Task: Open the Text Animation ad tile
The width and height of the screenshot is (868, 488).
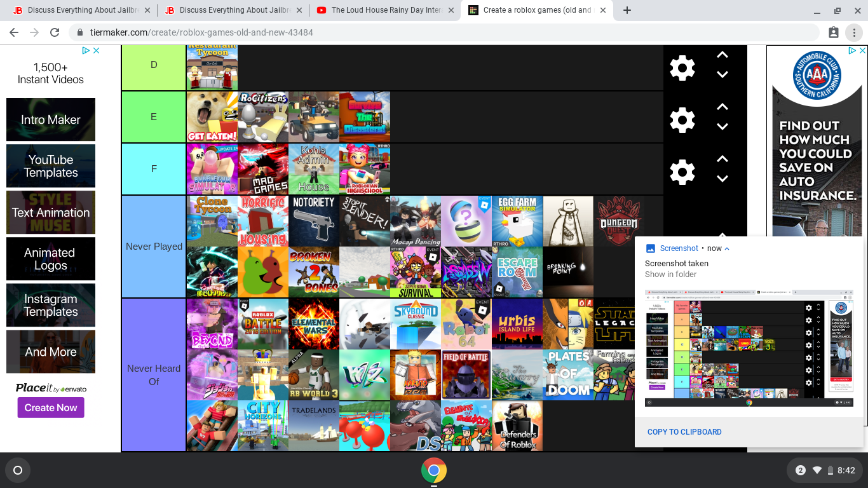Action: coord(51,212)
